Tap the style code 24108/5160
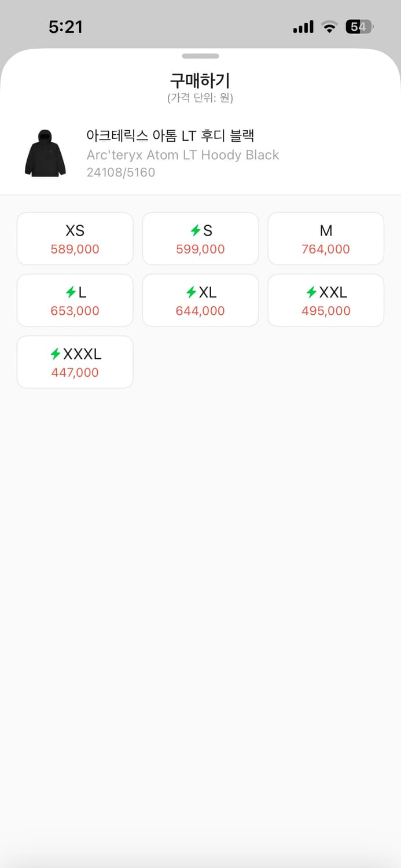This screenshot has height=868, width=401. (x=122, y=172)
